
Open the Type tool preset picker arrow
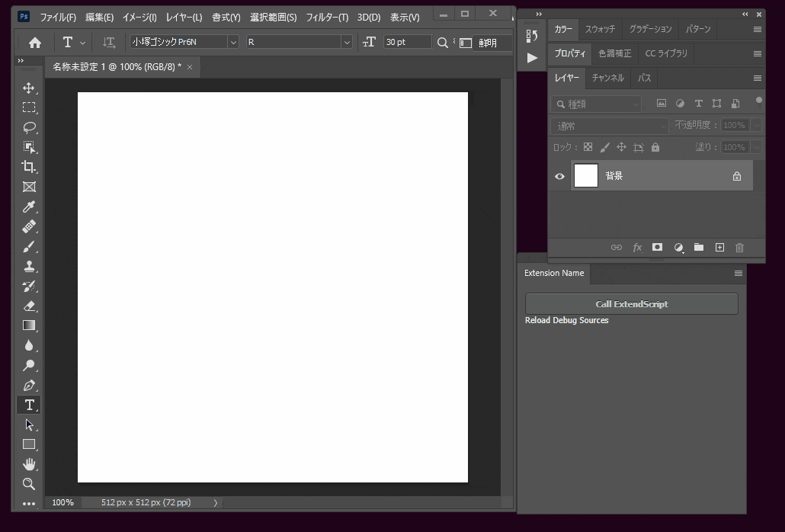(82, 43)
